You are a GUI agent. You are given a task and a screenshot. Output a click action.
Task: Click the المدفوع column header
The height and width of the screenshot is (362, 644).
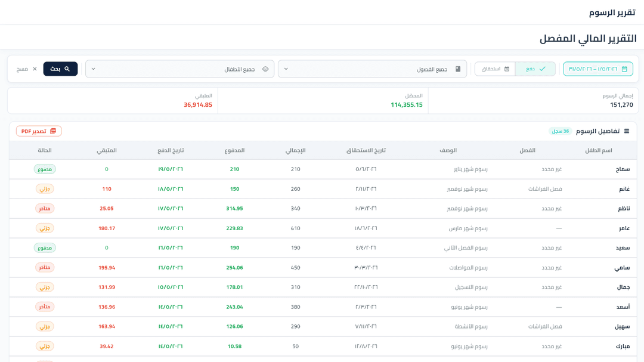click(x=234, y=150)
